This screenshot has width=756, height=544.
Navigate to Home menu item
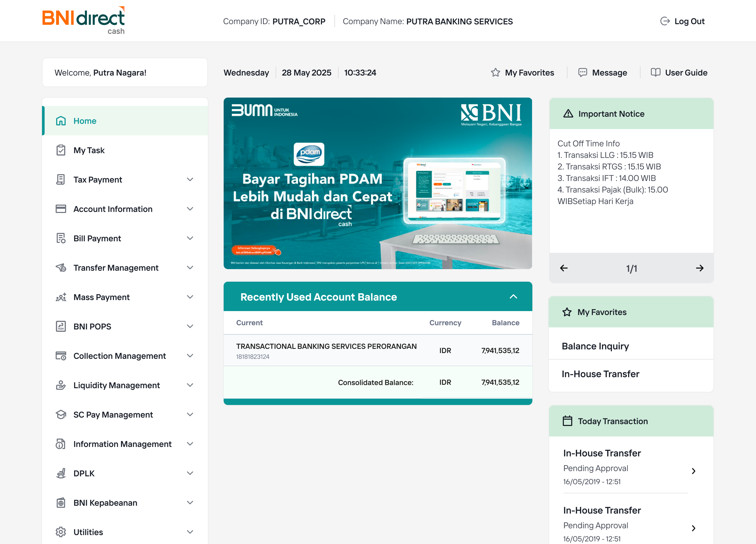coord(85,121)
